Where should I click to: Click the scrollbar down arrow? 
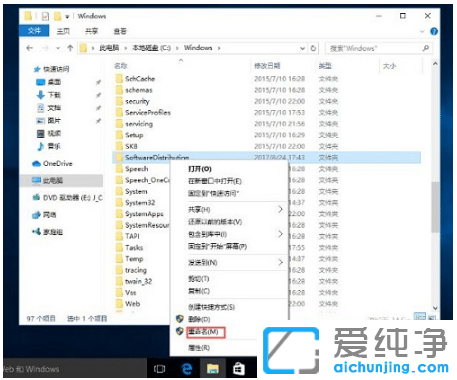point(435,308)
